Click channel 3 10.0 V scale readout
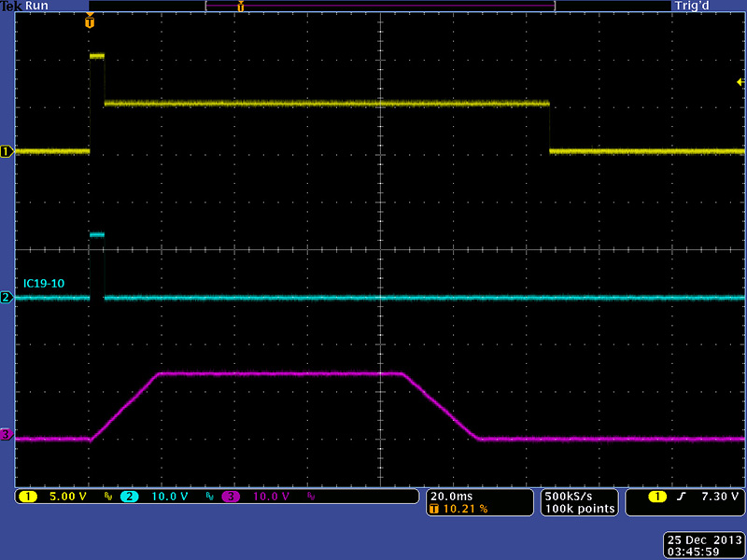This screenshot has height=560, width=747. pos(271,497)
